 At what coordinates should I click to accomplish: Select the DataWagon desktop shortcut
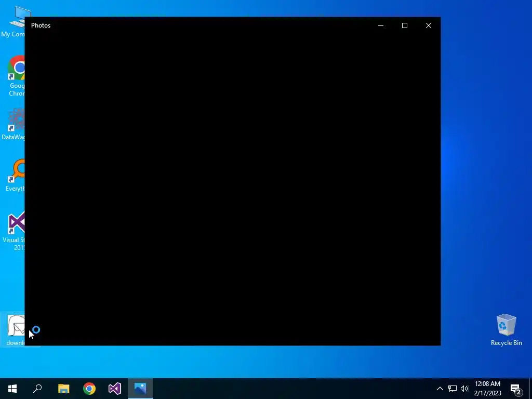point(14,124)
